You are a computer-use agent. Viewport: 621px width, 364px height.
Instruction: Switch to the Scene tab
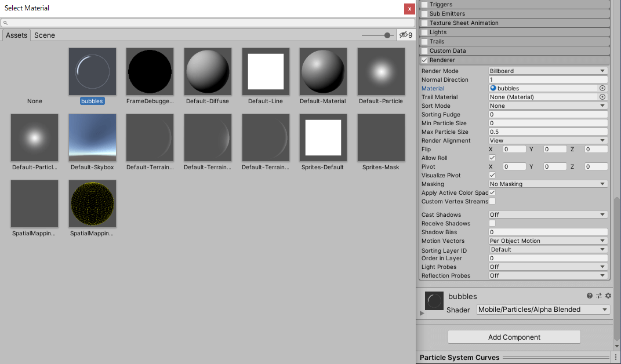pyautogui.click(x=45, y=35)
